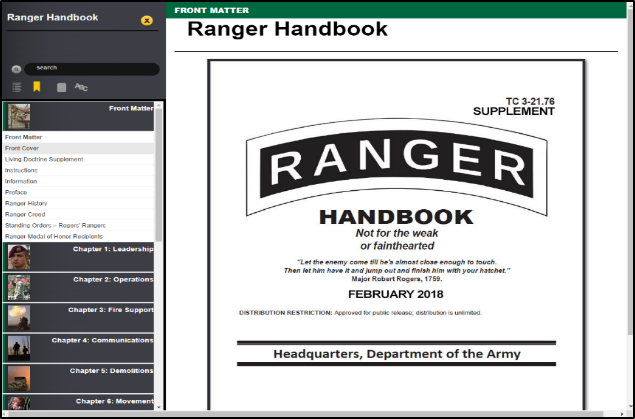
Task: Open the 'Instructions' entry
Action: pyautogui.click(x=79, y=170)
